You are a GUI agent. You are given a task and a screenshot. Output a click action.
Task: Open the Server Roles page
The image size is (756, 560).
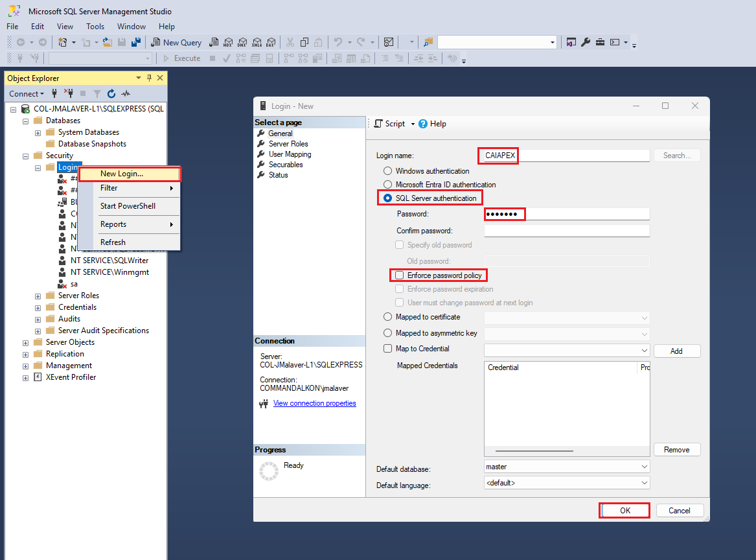(x=288, y=144)
